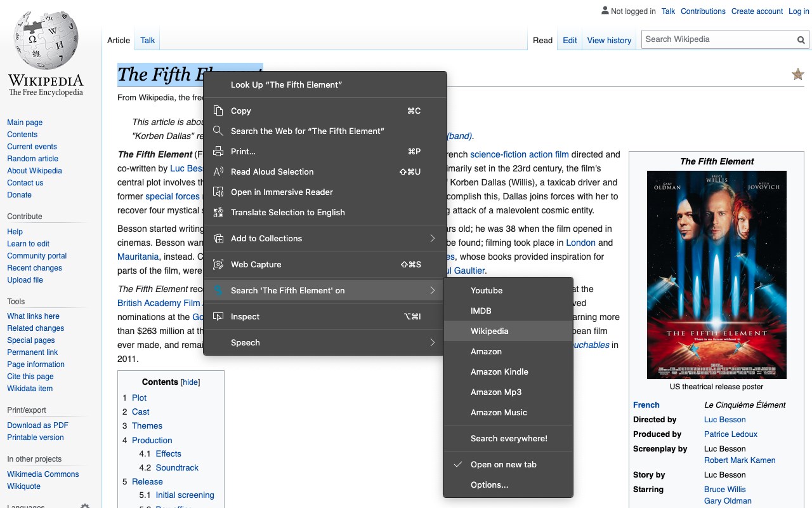Click the Translate Selection icon
The image size is (812, 508).
pos(218,212)
